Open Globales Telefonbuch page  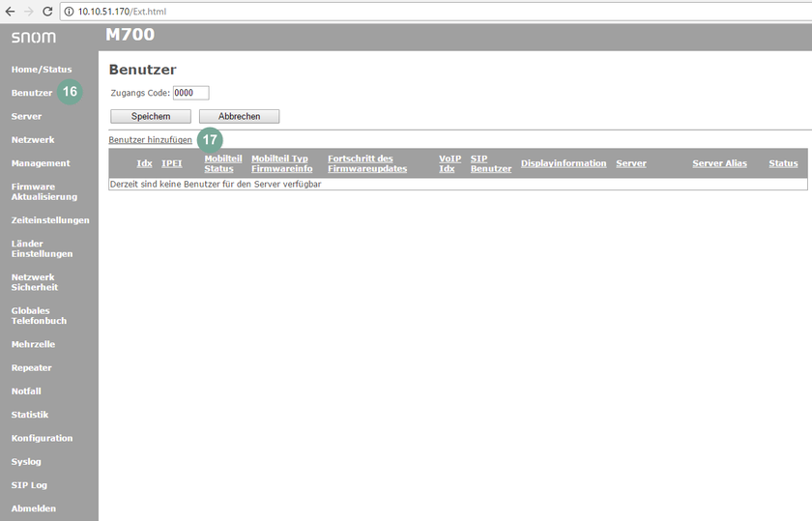[39, 315]
